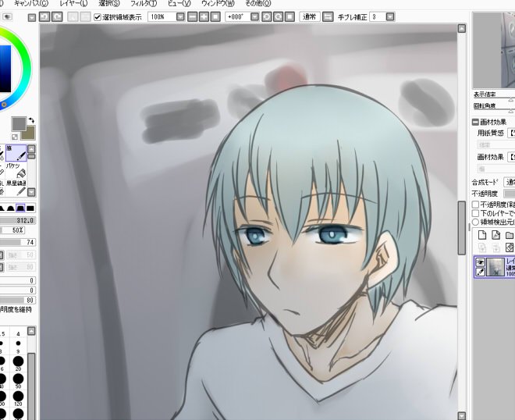
Task: Rotate canvas counterclockwise icon
Action: coord(267,16)
